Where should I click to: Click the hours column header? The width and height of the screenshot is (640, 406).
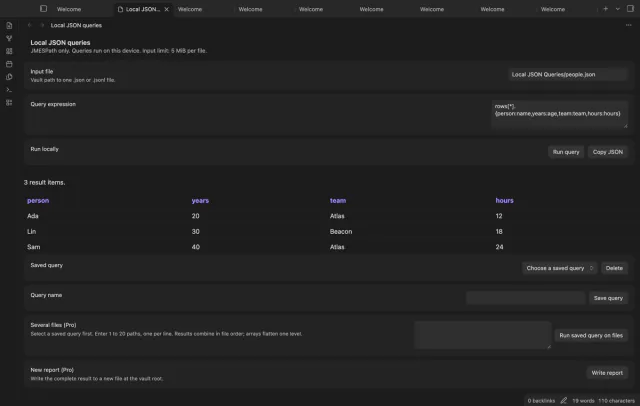(x=504, y=201)
